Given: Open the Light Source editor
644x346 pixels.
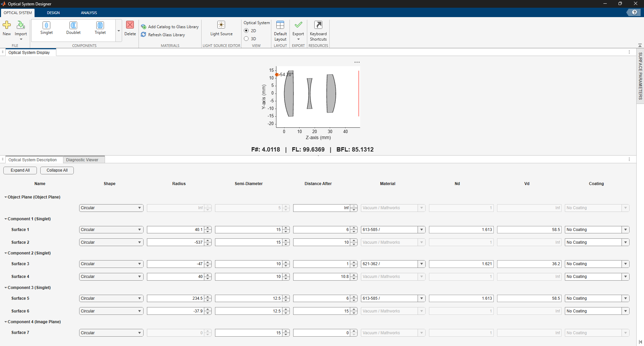Looking at the screenshot, I should tap(221, 28).
